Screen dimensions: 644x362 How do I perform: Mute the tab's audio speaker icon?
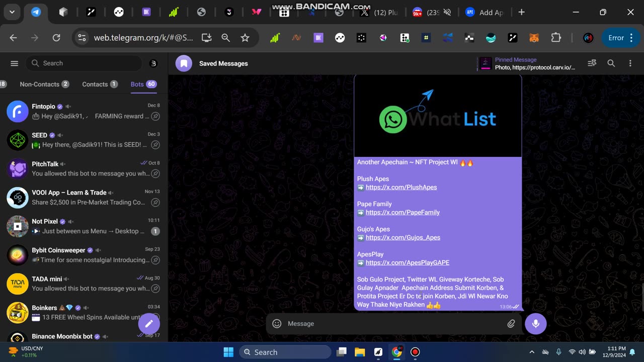(x=447, y=12)
